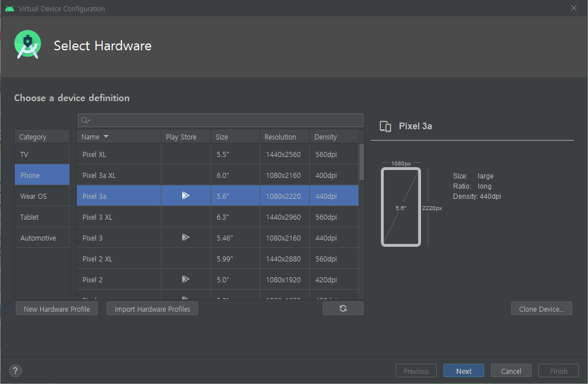Select the Pixel 2 device name

click(x=92, y=280)
